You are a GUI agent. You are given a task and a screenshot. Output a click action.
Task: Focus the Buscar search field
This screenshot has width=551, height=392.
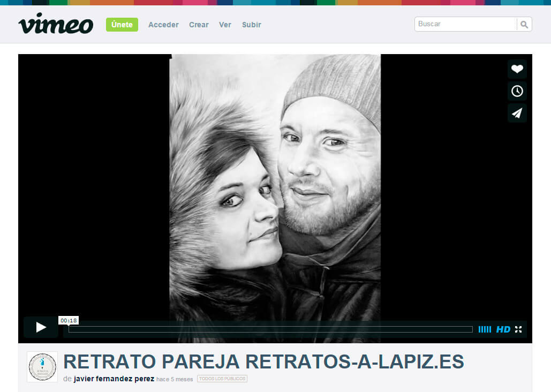[465, 24]
